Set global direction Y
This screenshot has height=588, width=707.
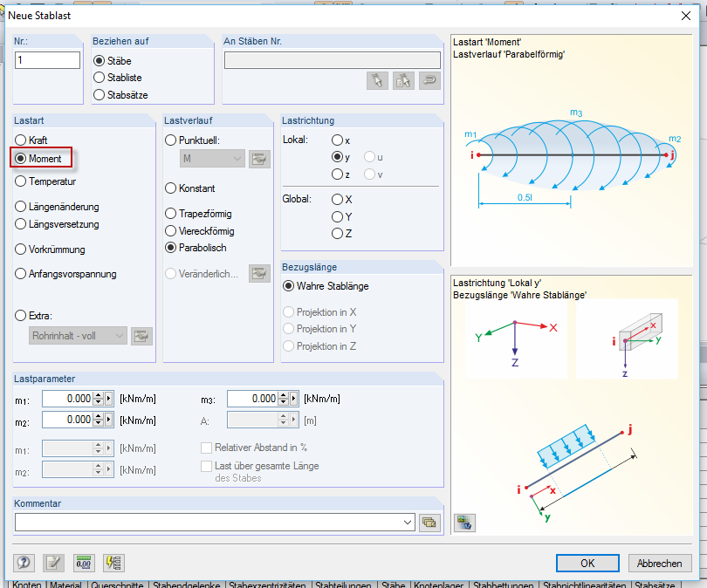pyautogui.click(x=337, y=216)
